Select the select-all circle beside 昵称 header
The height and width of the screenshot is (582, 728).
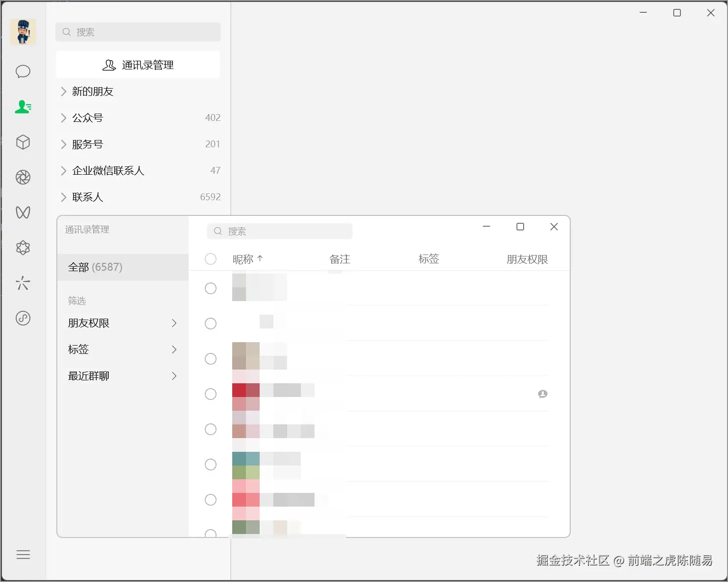[x=211, y=259]
